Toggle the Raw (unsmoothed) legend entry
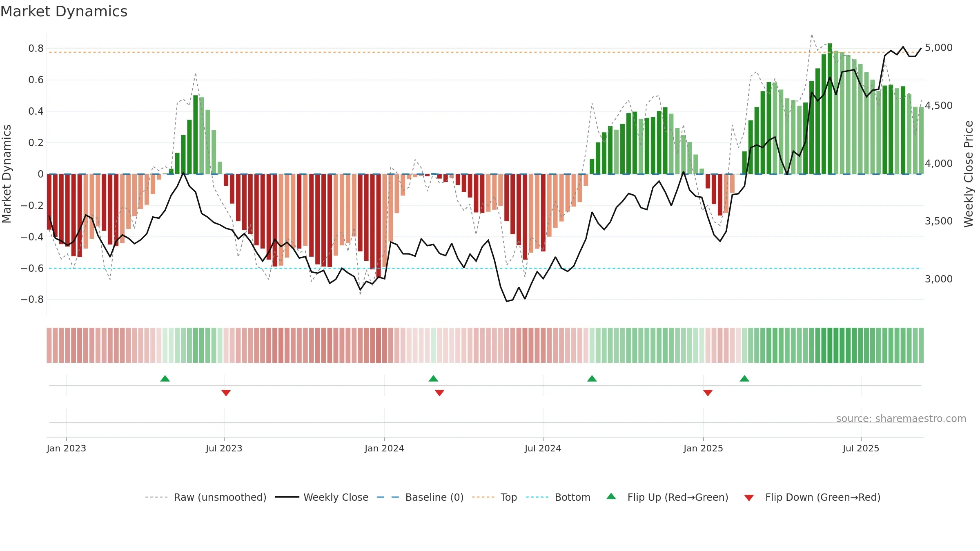This screenshot has height=551, width=980. tap(206, 497)
